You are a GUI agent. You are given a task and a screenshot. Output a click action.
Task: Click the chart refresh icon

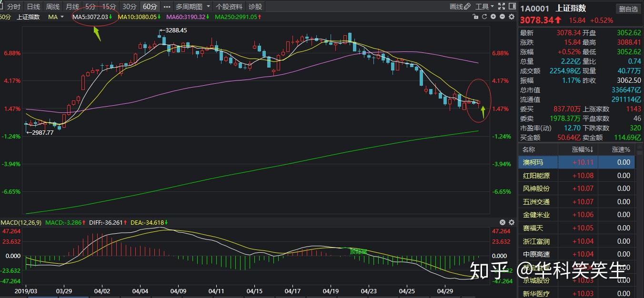click(484, 17)
